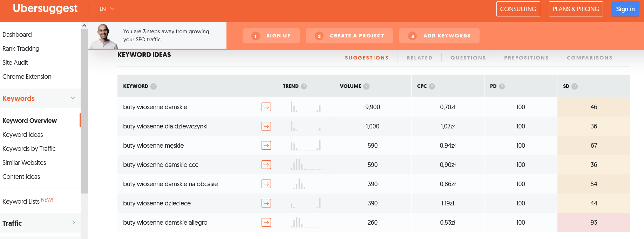Click help icon next to PD header

coord(502,86)
